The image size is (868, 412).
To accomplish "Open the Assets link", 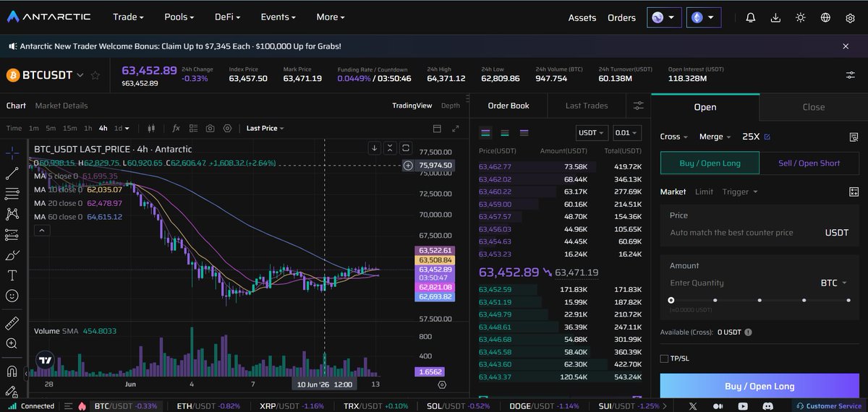I will [582, 17].
